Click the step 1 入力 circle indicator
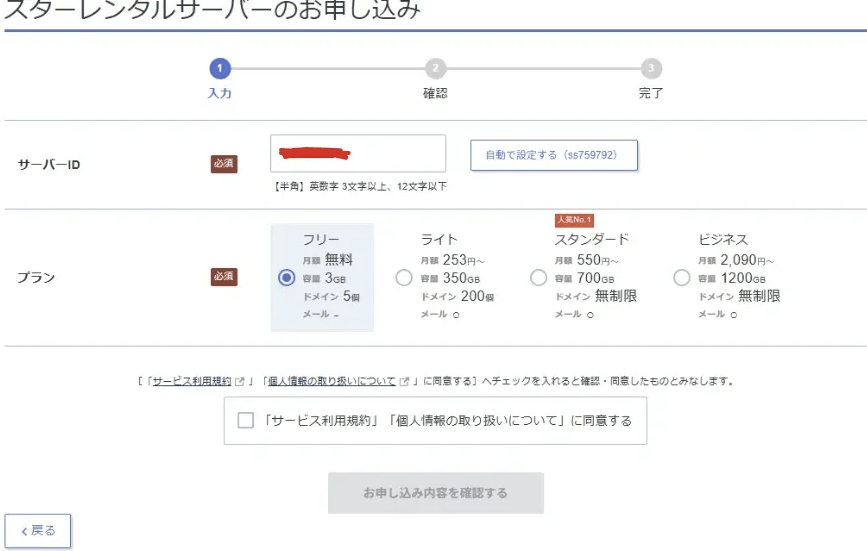867x551 pixels. 220,68
